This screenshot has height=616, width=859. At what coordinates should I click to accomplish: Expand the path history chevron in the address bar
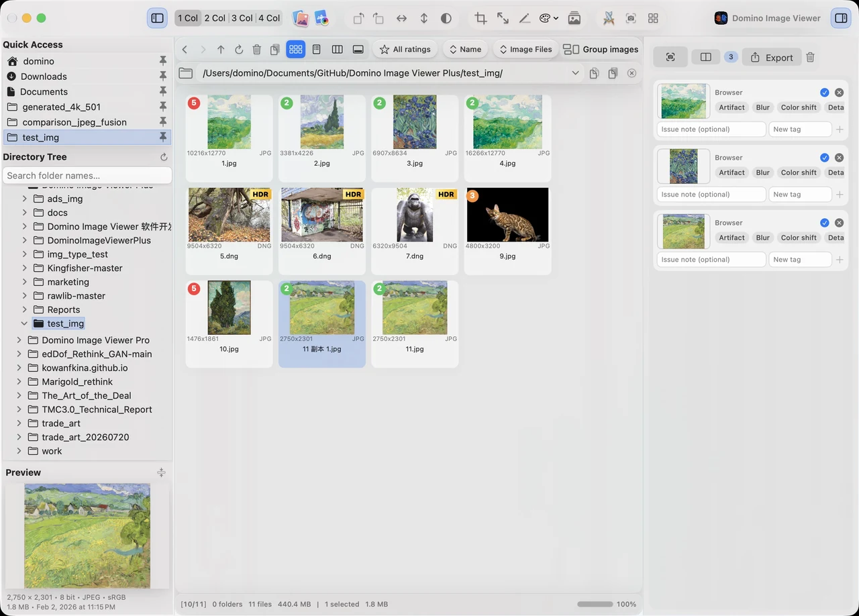[x=575, y=73]
